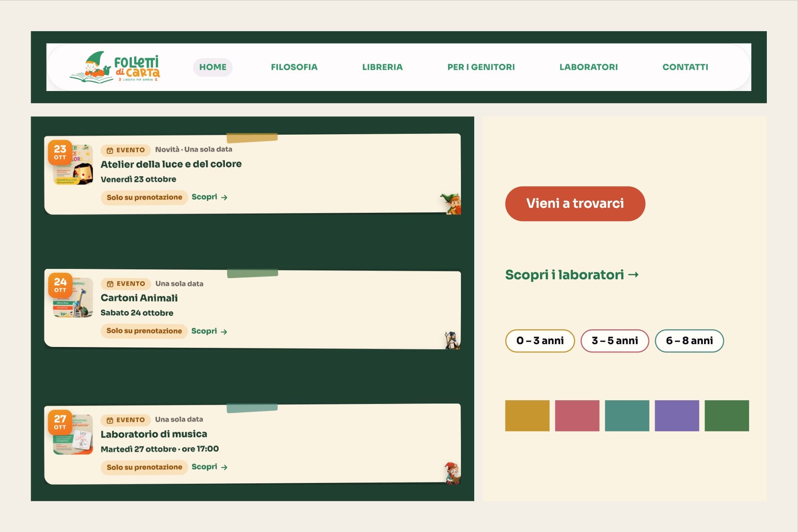
Task: Click the EVENTO tag on Cartoni Animali card
Action: (126, 284)
